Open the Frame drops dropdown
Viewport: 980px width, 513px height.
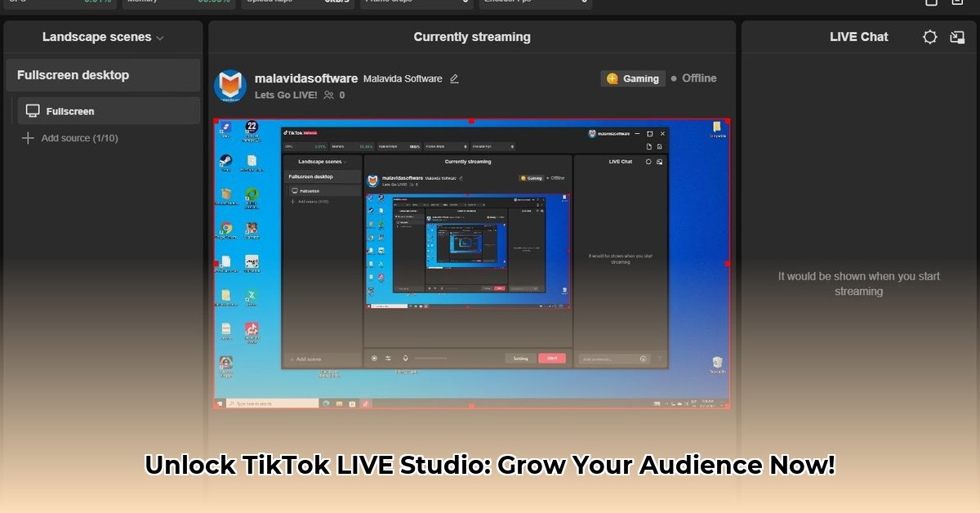click(416, 2)
